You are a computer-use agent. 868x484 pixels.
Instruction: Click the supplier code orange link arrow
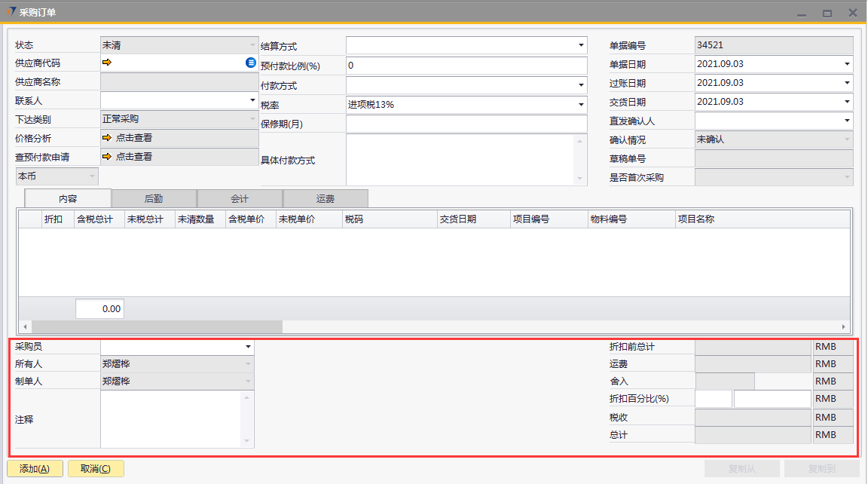tap(107, 63)
